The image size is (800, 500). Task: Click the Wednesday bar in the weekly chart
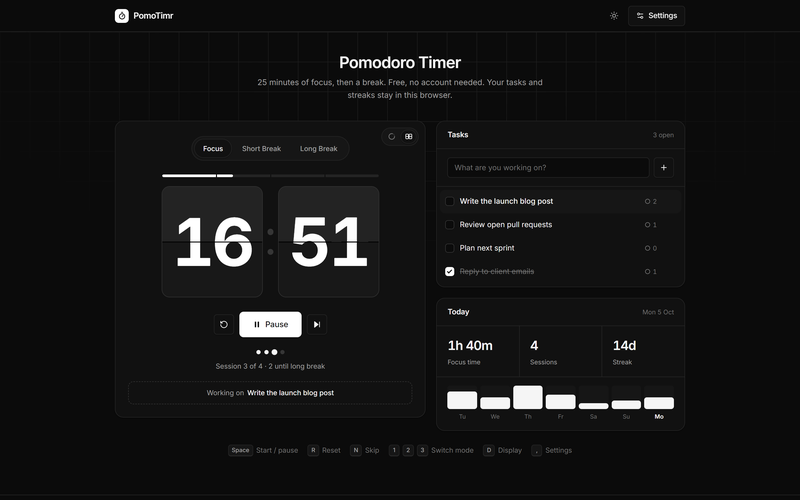(x=495, y=403)
